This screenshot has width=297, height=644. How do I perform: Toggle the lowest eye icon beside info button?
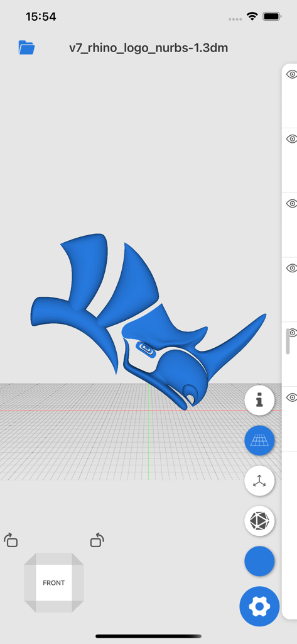[291, 397]
